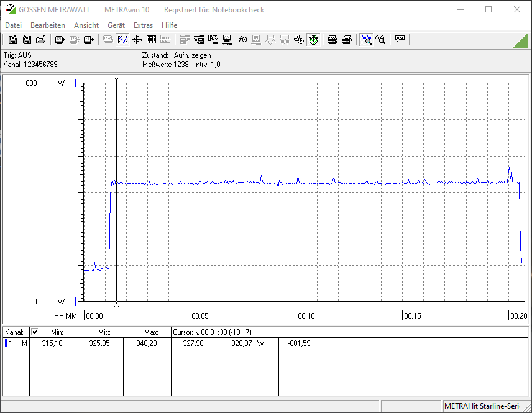Screen dimensions: 532x413
Task: Click the window resize grip corner
Action: (x=527, y=407)
